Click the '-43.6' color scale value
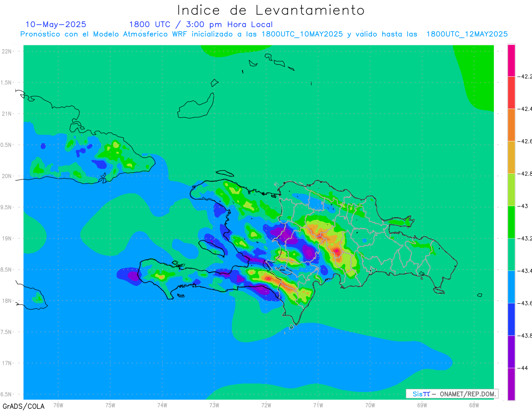Image resolution: width=532 pixels, height=411 pixels. [524, 303]
